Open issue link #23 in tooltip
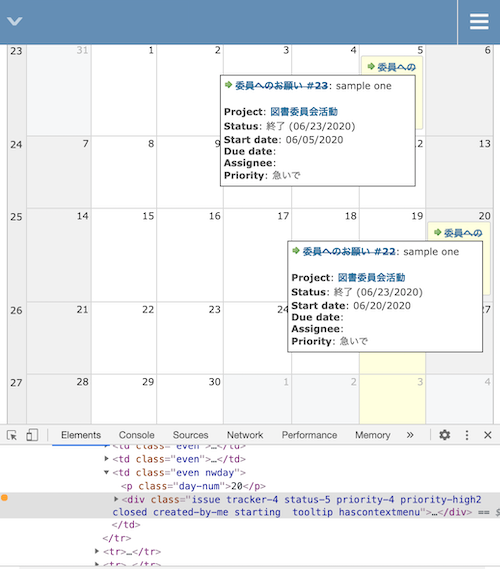Image resolution: width=500 pixels, height=569 pixels. pos(281,86)
